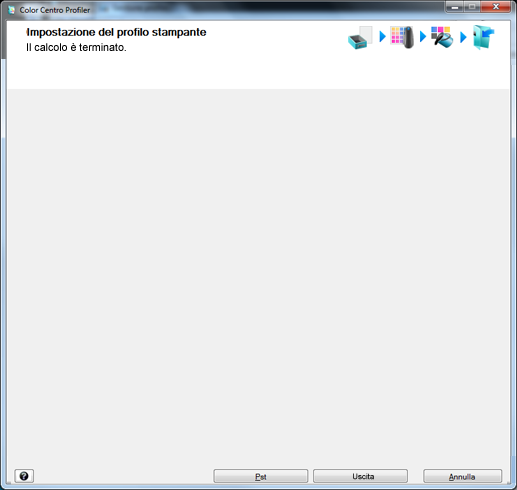Close the Color Centro Profiler window
The height and width of the screenshot is (490, 517).
click(496, 7)
